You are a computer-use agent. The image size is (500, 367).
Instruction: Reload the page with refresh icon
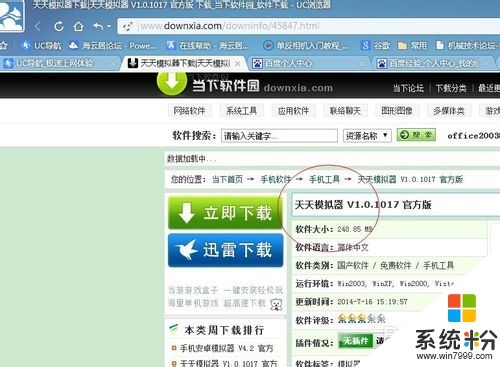pos(59,26)
